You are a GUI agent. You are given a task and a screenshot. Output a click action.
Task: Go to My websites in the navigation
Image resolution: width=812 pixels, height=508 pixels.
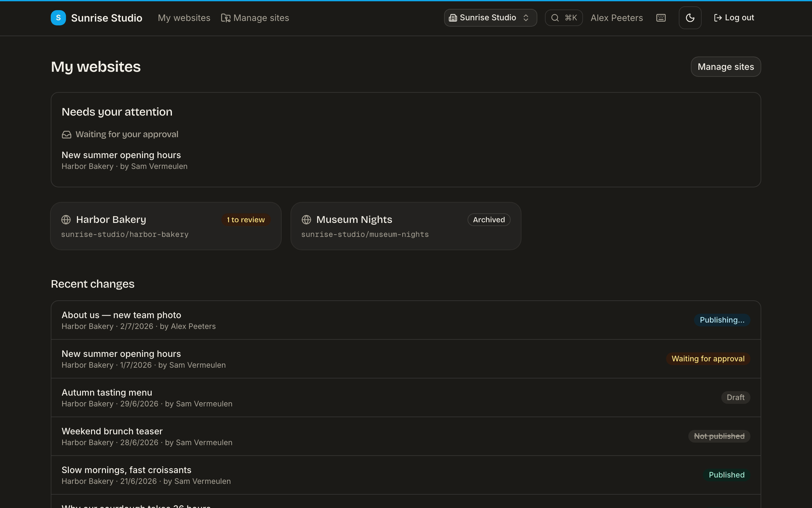[184, 18]
